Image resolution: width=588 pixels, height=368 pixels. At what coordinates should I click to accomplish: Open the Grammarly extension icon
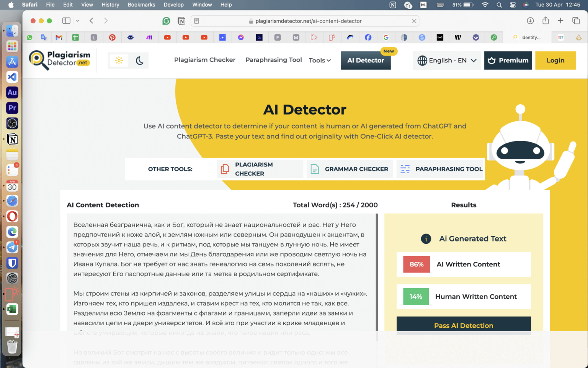(166, 21)
